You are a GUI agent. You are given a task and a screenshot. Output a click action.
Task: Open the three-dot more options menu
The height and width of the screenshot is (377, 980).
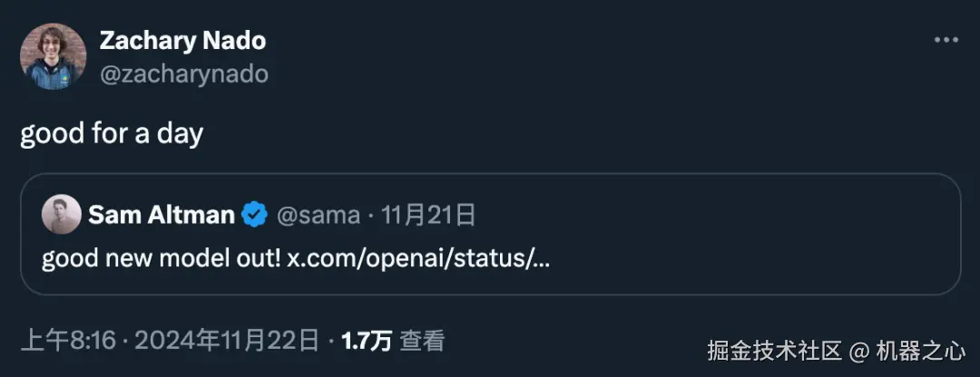tap(946, 40)
